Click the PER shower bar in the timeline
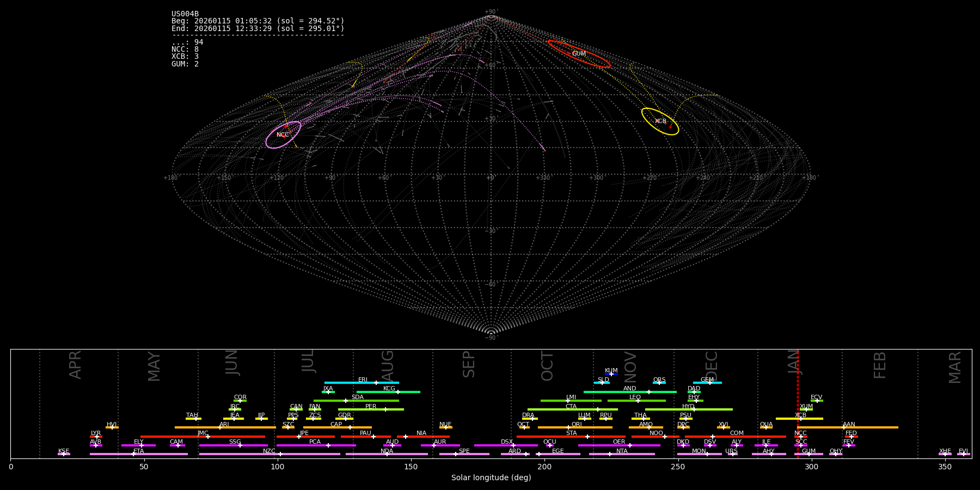 [x=371, y=409]
